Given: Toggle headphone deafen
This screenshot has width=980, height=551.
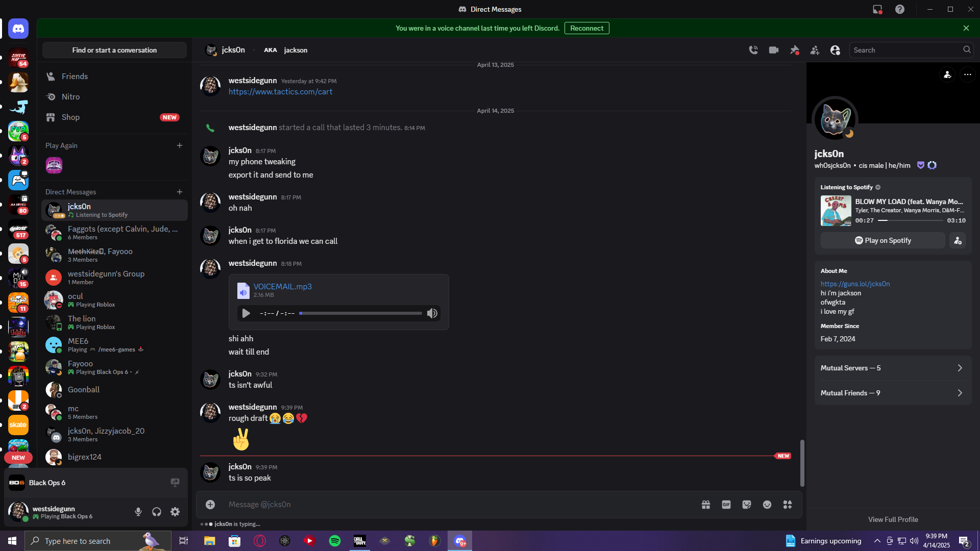Looking at the screenshot, I should 157,512.
